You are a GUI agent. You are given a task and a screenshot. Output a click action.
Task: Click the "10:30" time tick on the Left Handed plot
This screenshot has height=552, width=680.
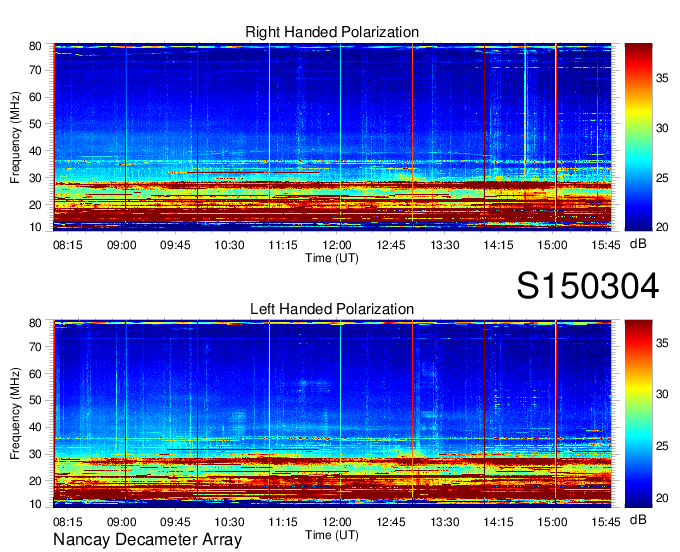229,522
